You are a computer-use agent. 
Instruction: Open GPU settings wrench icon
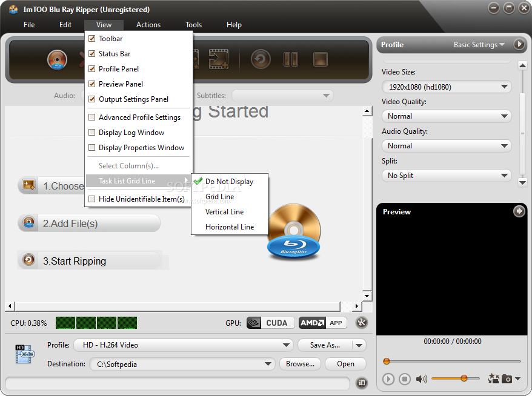(x=362, y=322)
